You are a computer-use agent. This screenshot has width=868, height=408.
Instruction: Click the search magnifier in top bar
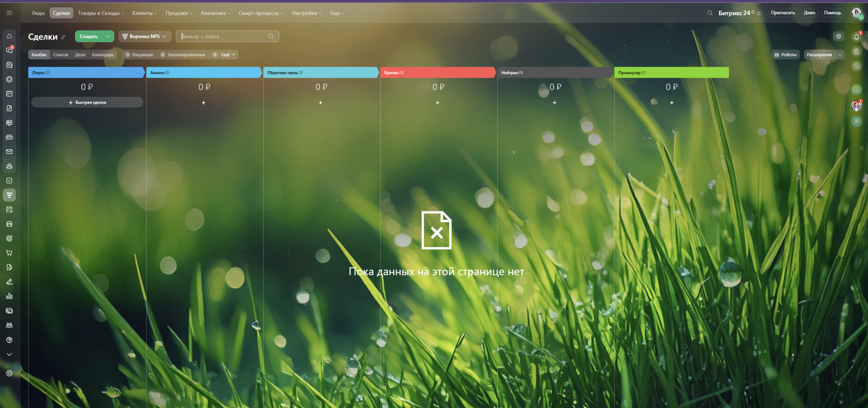tap(710, 13)
